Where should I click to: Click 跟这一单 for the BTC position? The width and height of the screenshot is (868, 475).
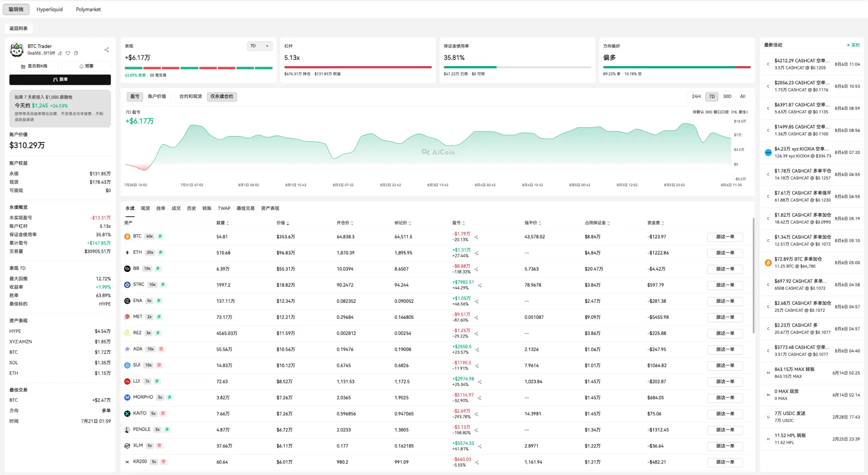coord(725,237)
